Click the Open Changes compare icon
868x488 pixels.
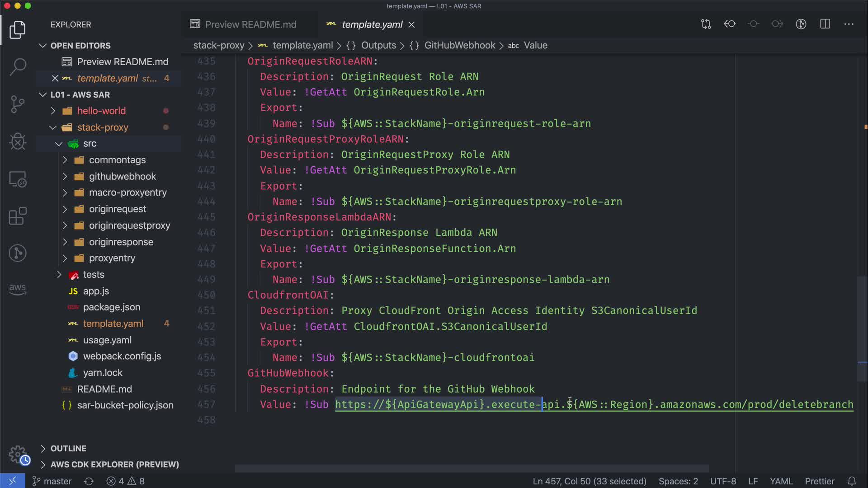pyautogui.click(x=706, y=24)
